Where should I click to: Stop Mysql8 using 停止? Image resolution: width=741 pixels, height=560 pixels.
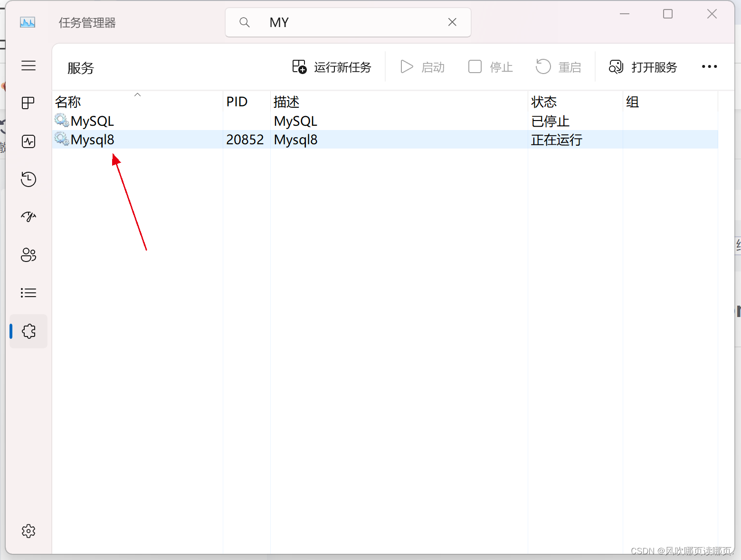coord(490,67)
